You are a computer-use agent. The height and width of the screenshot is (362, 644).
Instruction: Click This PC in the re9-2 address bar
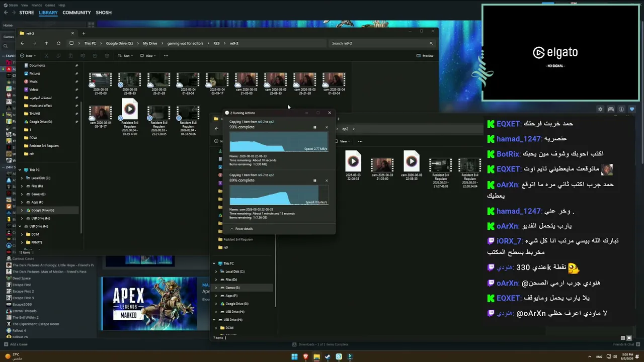90,43
